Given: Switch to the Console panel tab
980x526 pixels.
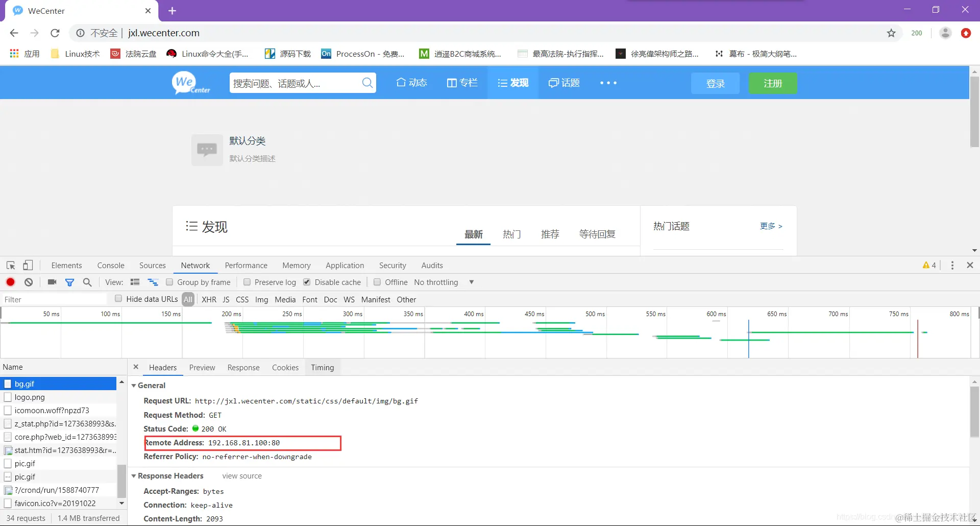Looking at the screenshot, I should click(x=111, y=265).
